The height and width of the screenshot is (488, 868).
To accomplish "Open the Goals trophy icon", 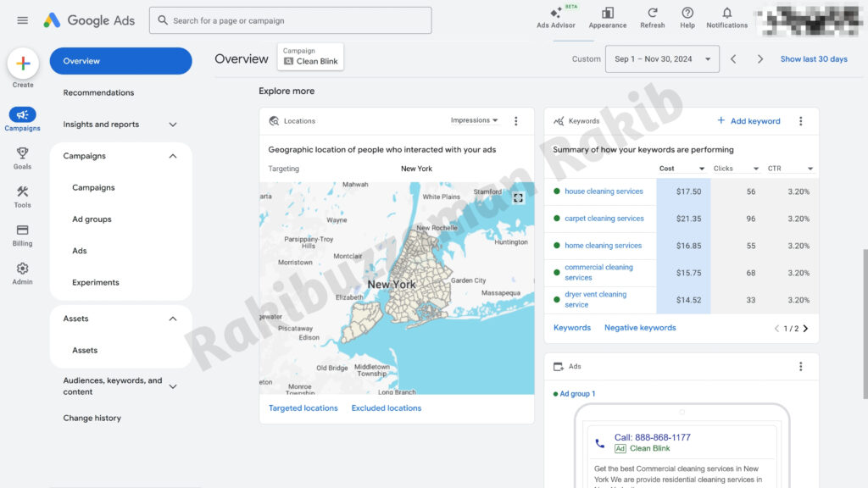I will [x=23, y=153].
